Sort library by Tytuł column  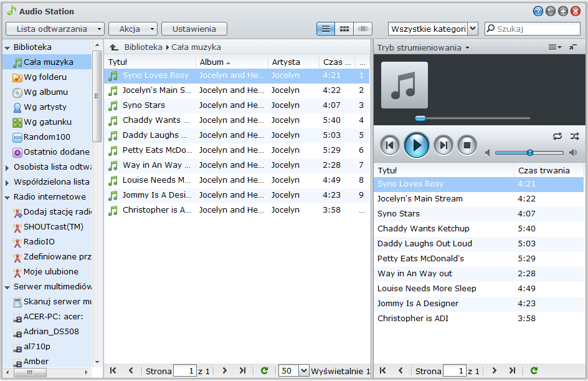(150, 62)
